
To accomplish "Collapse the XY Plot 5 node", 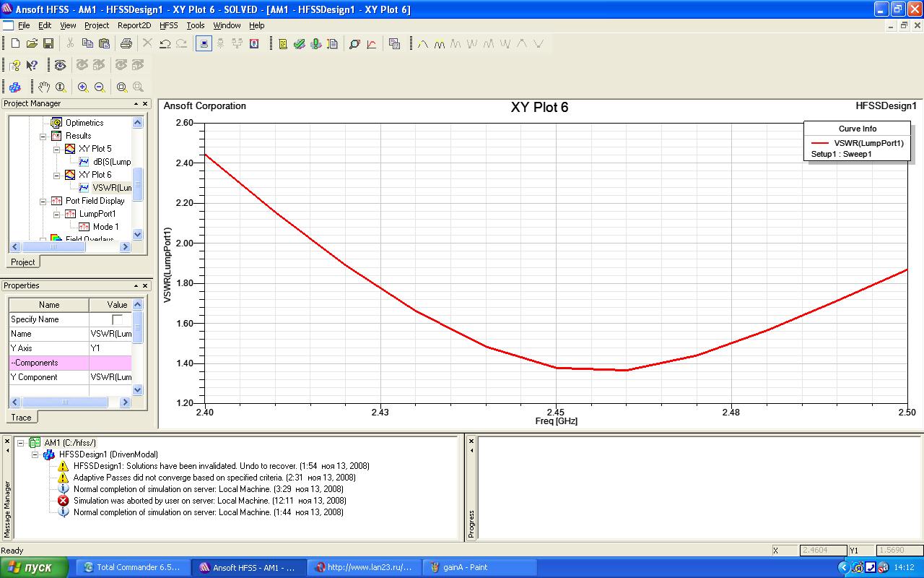I will click(x=56, y=149).
